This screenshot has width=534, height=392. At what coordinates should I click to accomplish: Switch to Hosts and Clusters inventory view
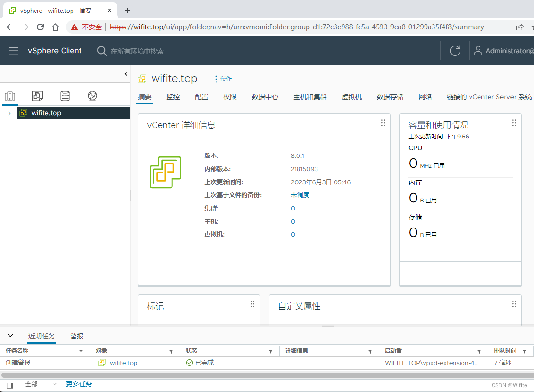tap(10, 96)
